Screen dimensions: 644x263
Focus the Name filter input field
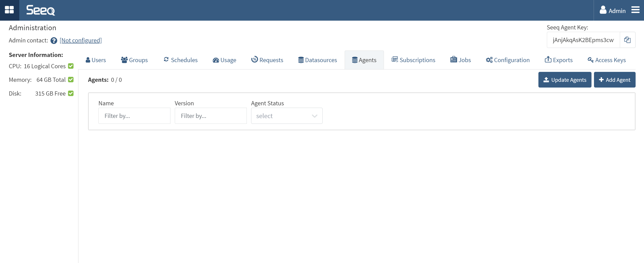tap(134, 116)
